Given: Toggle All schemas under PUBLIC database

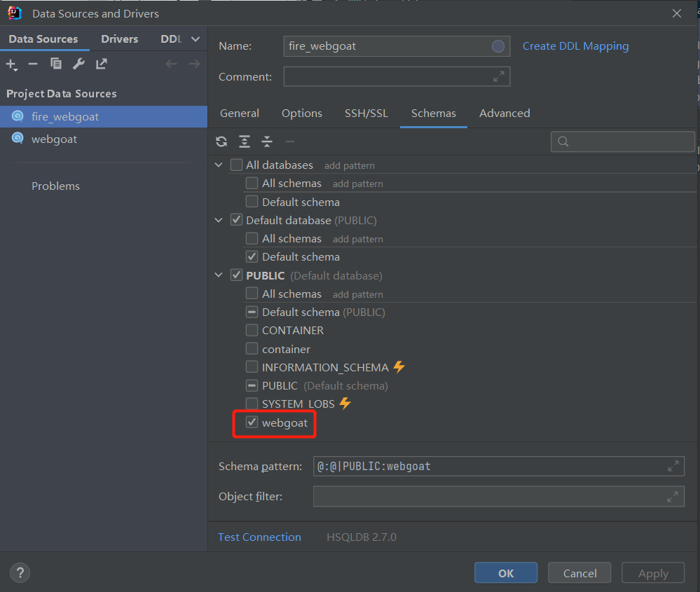Looking at the screenshot, I should click(x=252, y=294).
